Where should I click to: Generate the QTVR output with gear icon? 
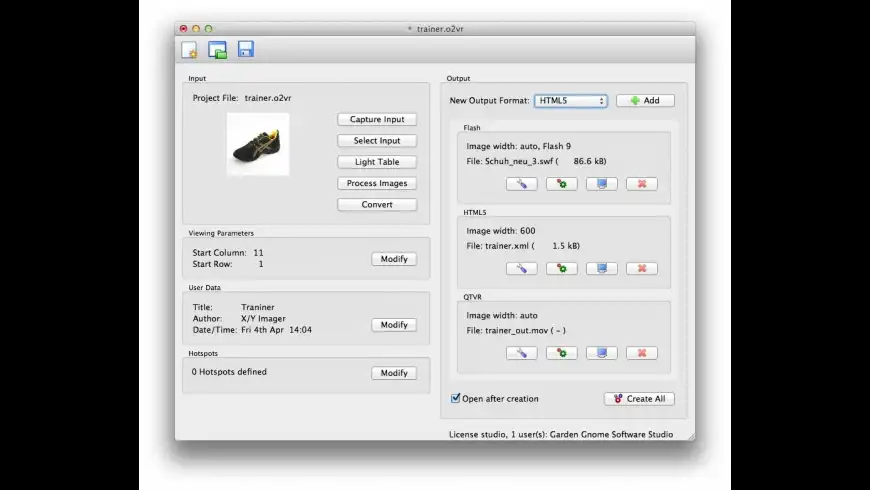coord(561,353)
